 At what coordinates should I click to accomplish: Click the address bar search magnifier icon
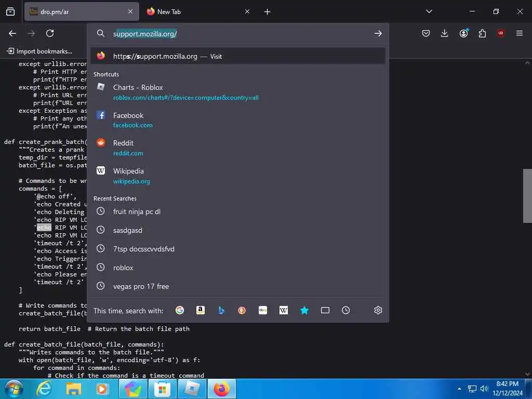click(x=101, y=33)
